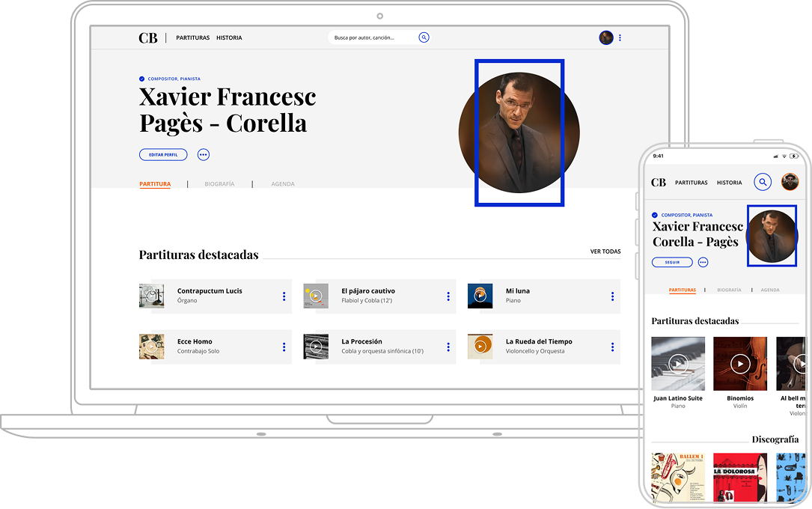Click the large composer portrait on laptop
The height and width of the screenshot is (509, 812).
click(519, 132)
